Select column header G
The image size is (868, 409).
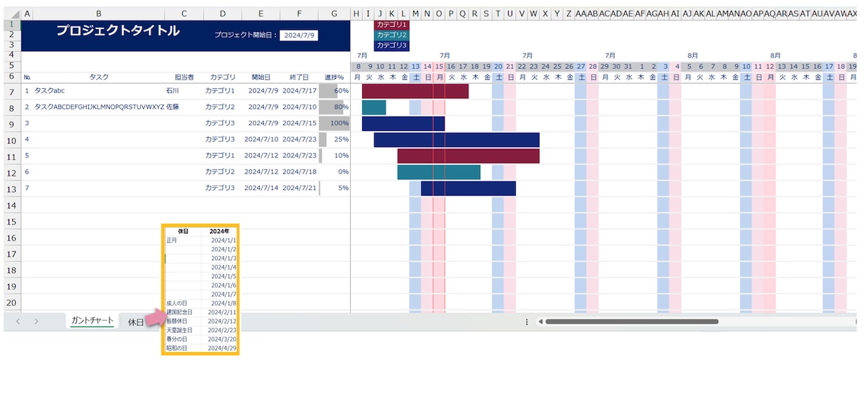[x=334, y=14]
